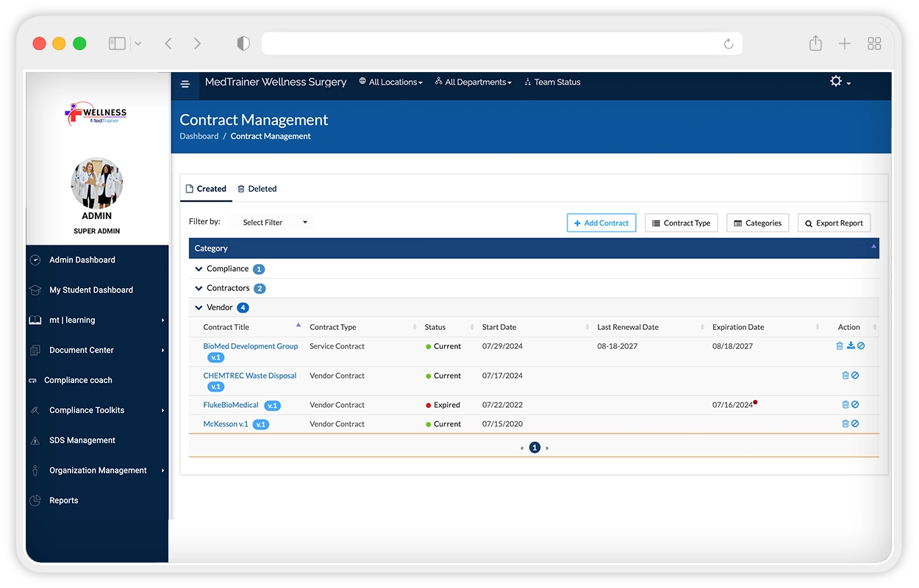Click the browser address bar
Screen dimensions: 919x588
point(493,44)
